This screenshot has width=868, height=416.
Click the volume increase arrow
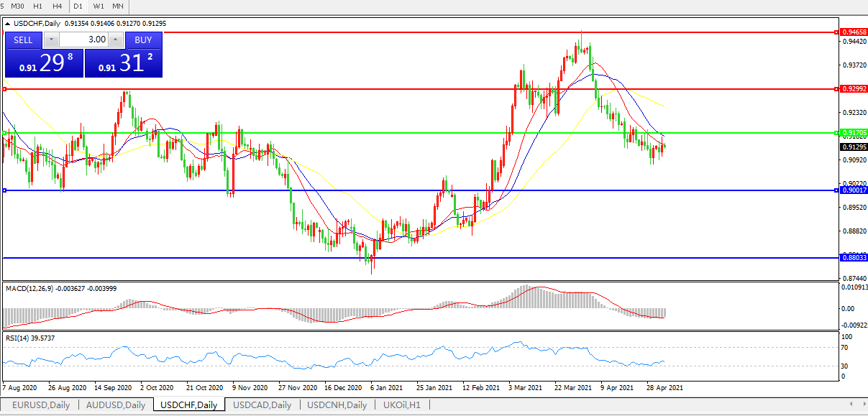116,40
